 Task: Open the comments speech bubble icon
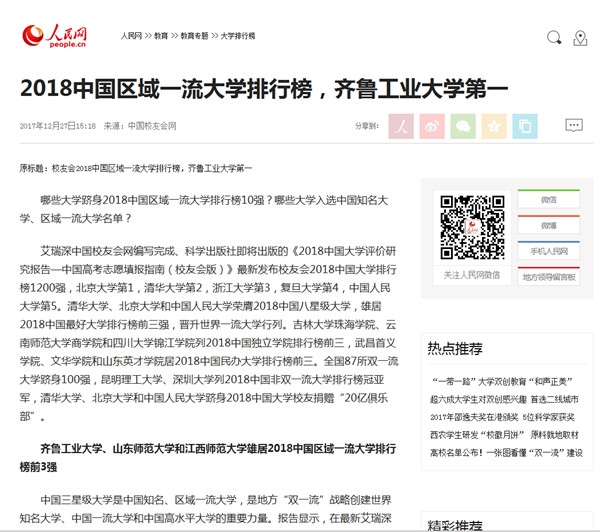(573, 126)
